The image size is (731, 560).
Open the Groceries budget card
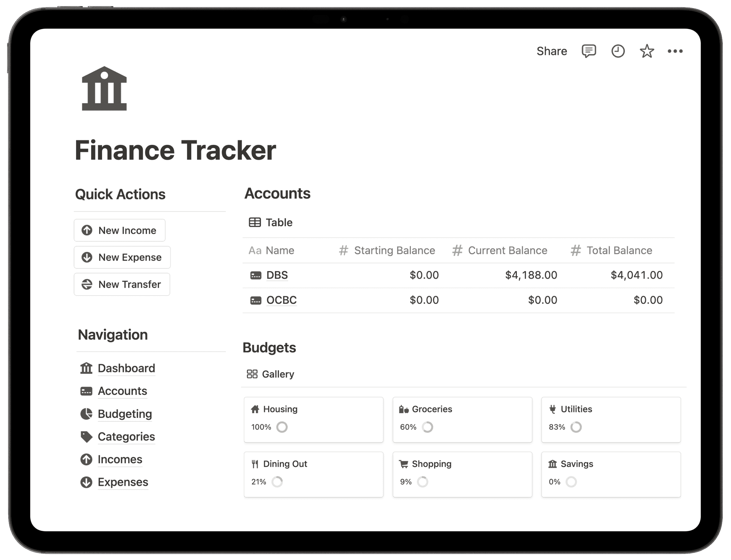(462, 419)
